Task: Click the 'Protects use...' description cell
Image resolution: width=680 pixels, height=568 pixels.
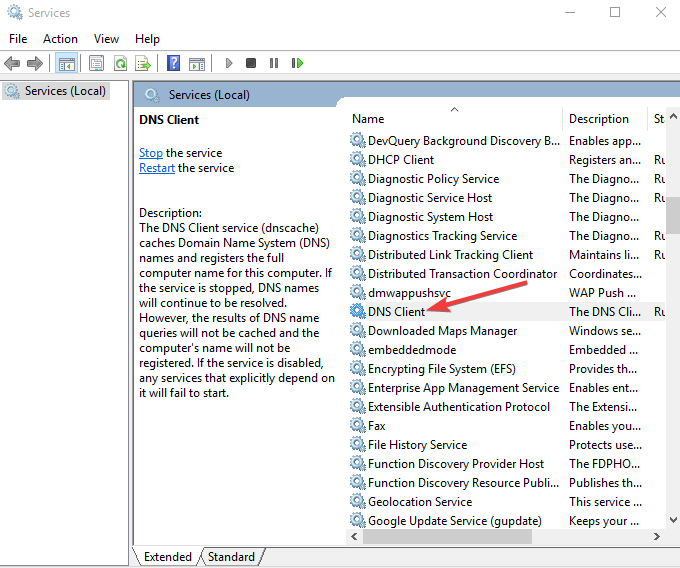Action: [605, 445]
